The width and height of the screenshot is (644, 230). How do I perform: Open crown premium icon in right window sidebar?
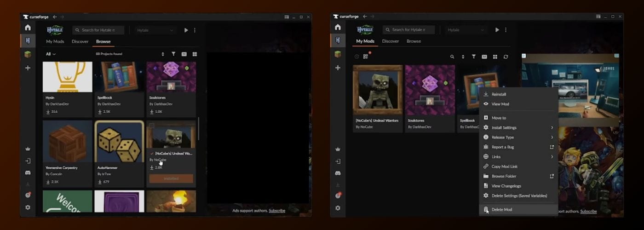(x=338, y=149)
